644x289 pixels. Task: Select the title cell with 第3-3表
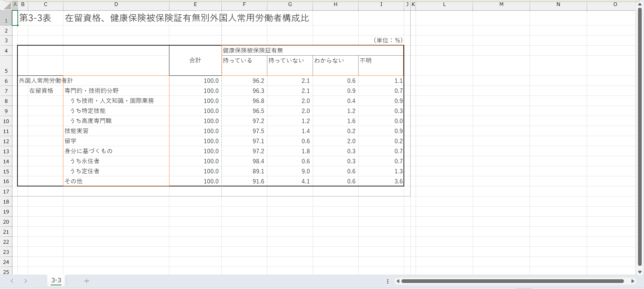(x=35, y=18)
